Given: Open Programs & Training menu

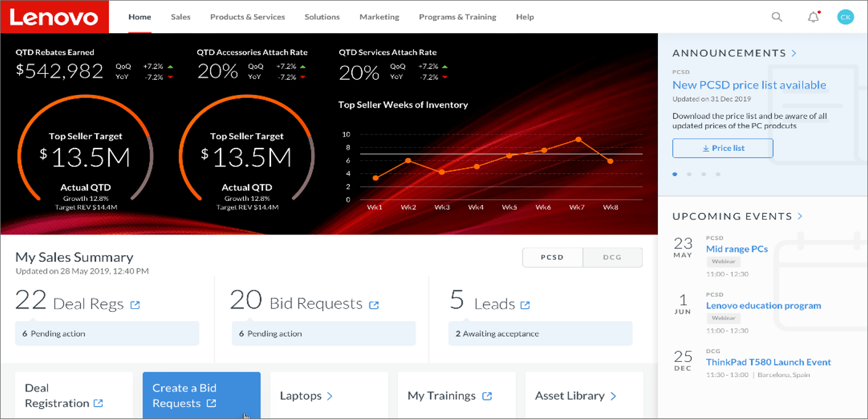Looking at the screenshot, I should [x=458, y=17].
